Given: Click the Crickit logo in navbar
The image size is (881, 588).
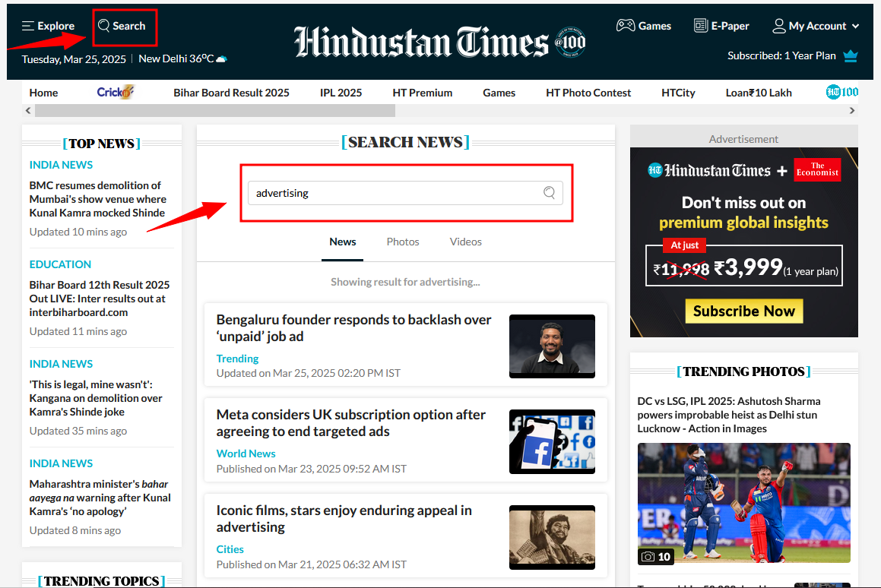Looking at the screenshot, I should [x=116, y=93].
